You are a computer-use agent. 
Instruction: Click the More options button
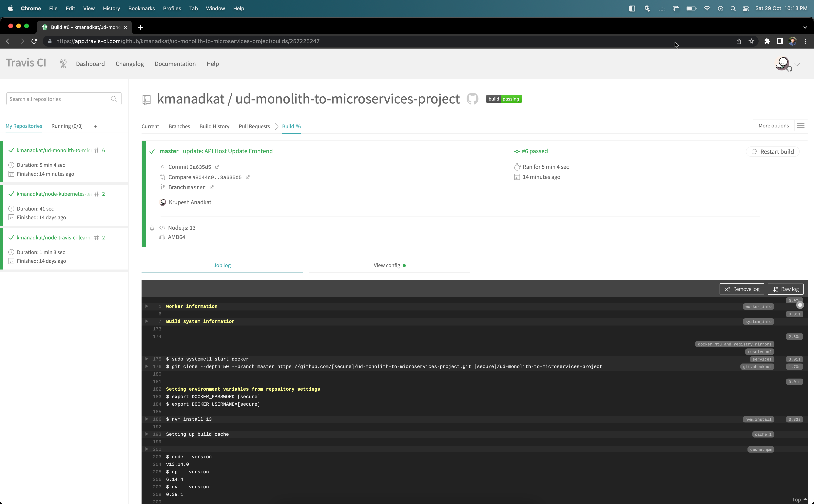coord(773,126)
